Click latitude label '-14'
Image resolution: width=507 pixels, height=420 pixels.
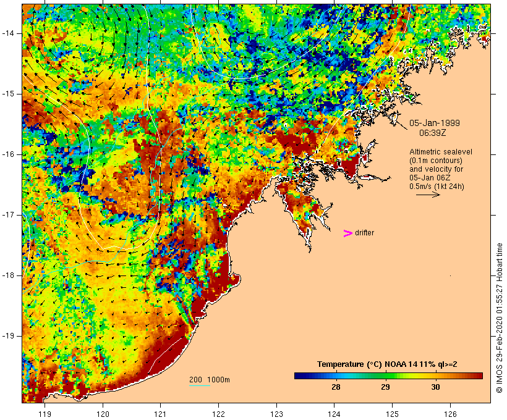(8, 33)
